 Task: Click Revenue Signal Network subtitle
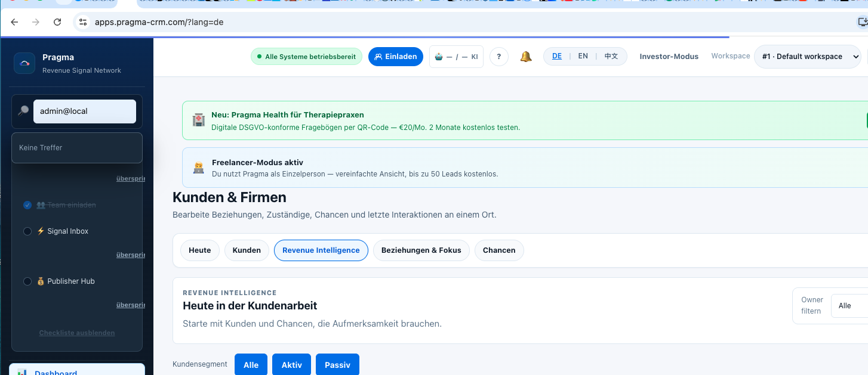pyautogui.click(x=82, y=70)
